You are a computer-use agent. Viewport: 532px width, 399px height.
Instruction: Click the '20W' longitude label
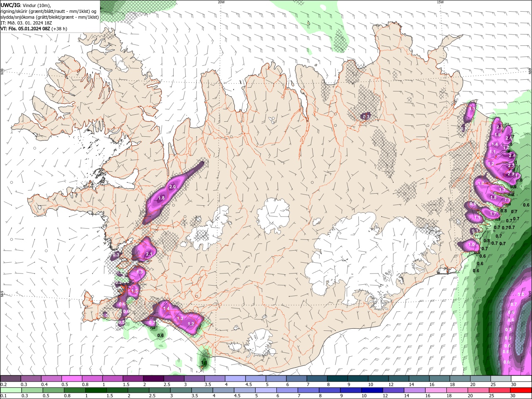[x=221, y=2]
